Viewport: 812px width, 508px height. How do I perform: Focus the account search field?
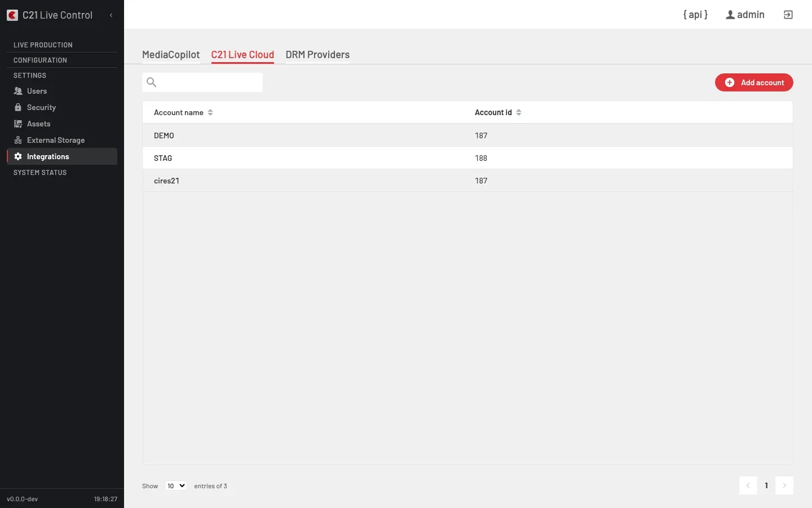202,82
